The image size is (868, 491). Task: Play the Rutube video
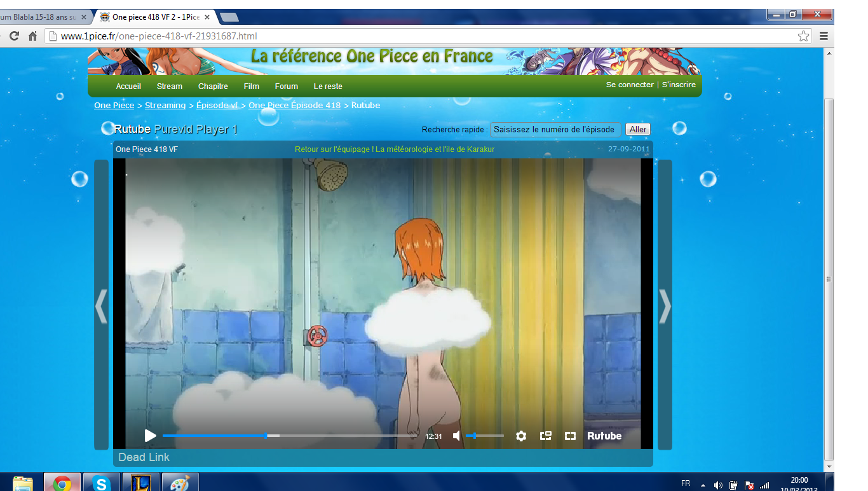coord(151,436)
